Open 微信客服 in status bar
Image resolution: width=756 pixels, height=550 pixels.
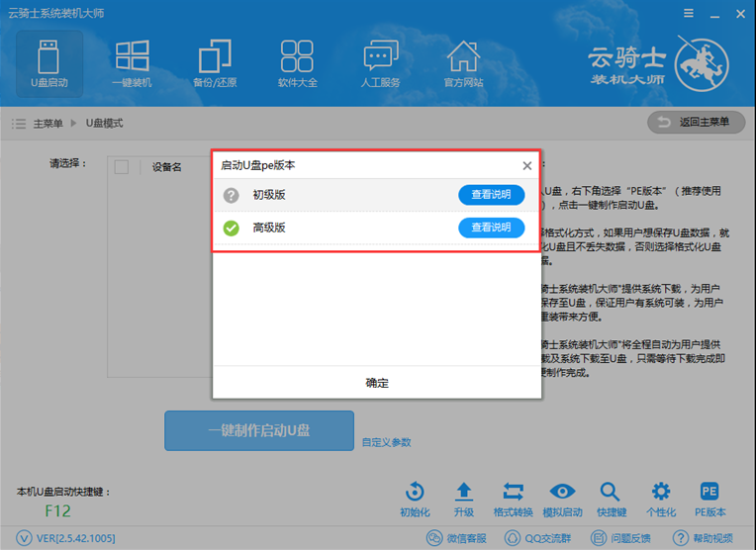tap(456, 538)
